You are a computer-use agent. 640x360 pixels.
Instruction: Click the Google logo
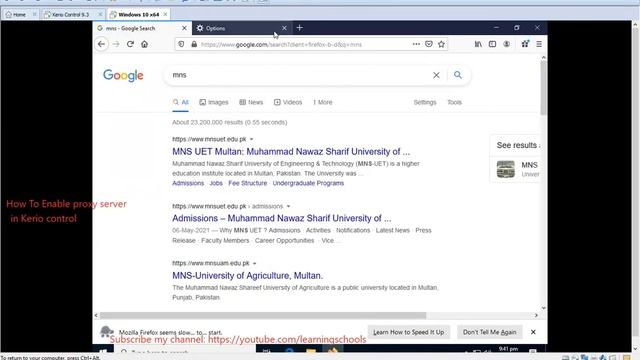(x=123, y=76)
